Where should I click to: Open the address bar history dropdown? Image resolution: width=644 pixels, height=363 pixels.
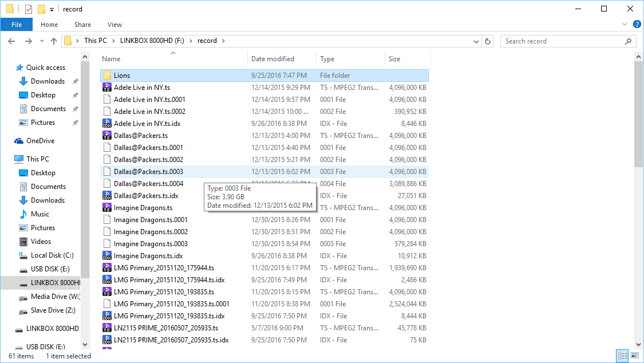[476, 41]
